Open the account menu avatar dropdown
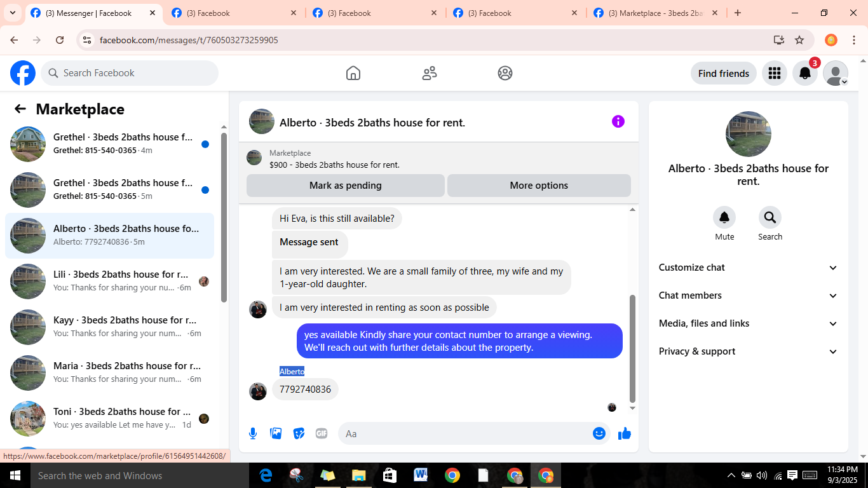This screenshot has width=868, height=488. click(x=836, y=73)
